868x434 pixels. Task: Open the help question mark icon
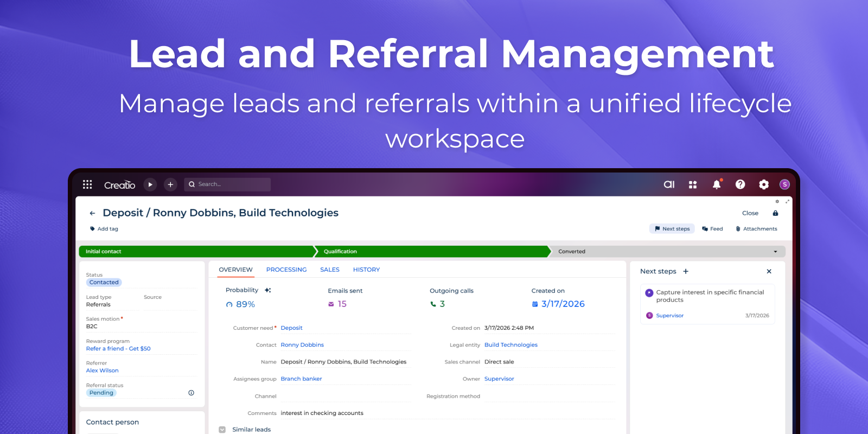(740, 184)
